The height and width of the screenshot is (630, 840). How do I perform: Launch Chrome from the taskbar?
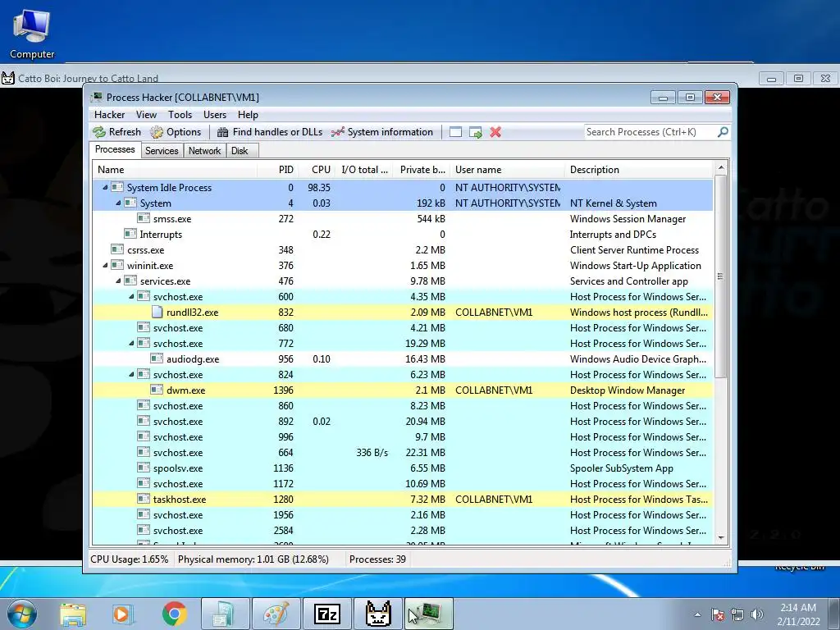tap(174, 614)
